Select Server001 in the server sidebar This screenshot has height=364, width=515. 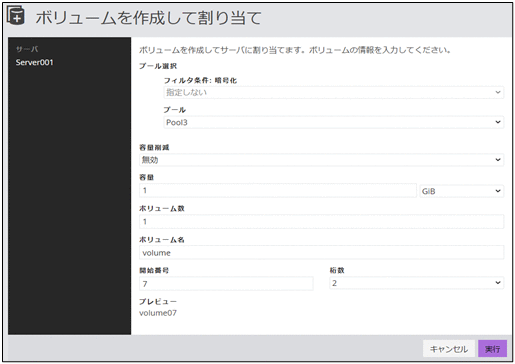tap(34, 62)
